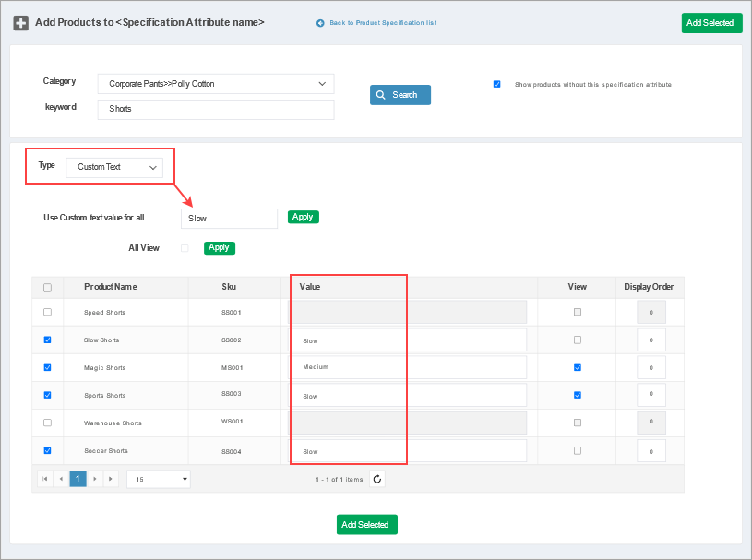
Task: Toggle View checkbox for Magic Shorts
Action: coord(578,367)
